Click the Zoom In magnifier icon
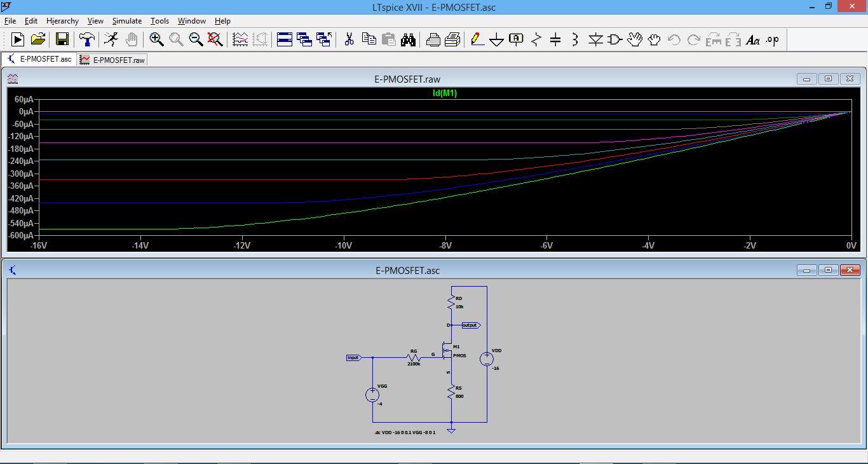This screenshot has width=868, height=464. pyautogui.click(x=156, y=40)
